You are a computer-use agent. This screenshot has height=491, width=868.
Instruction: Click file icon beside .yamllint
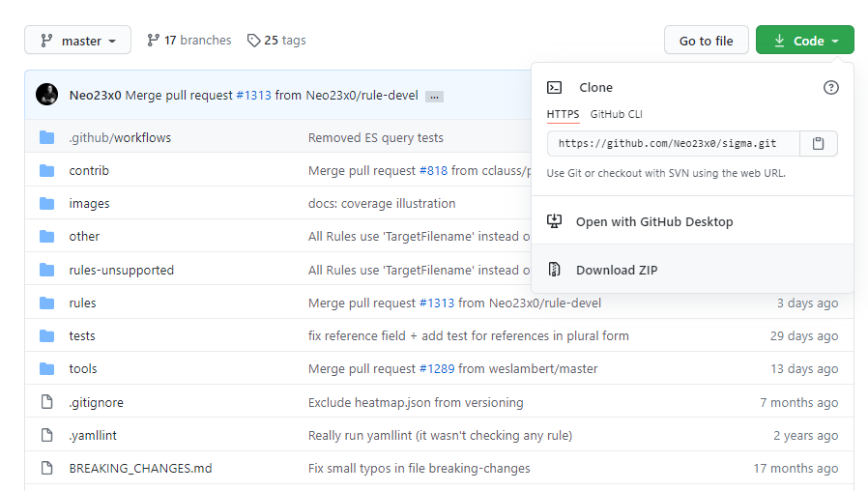pos(47,435)
